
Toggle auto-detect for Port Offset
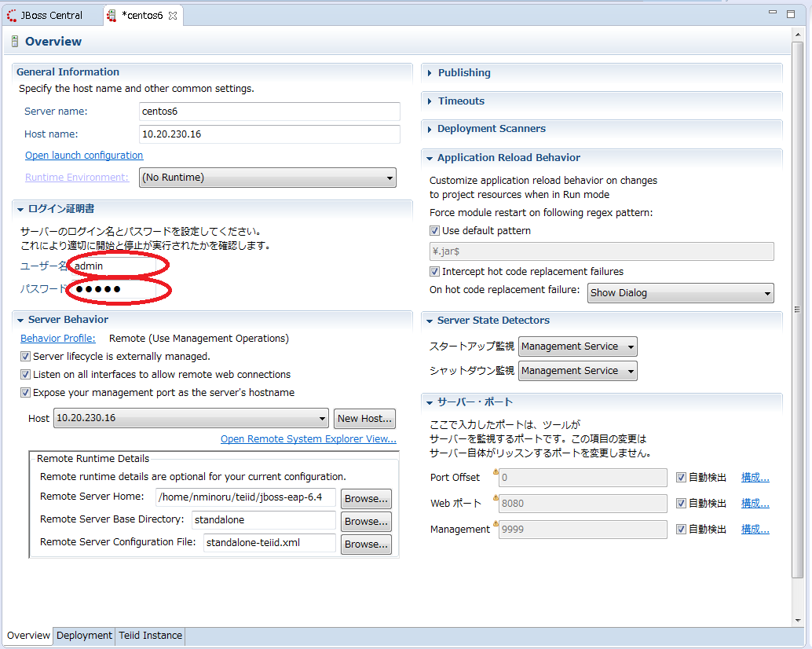point(682,478)
